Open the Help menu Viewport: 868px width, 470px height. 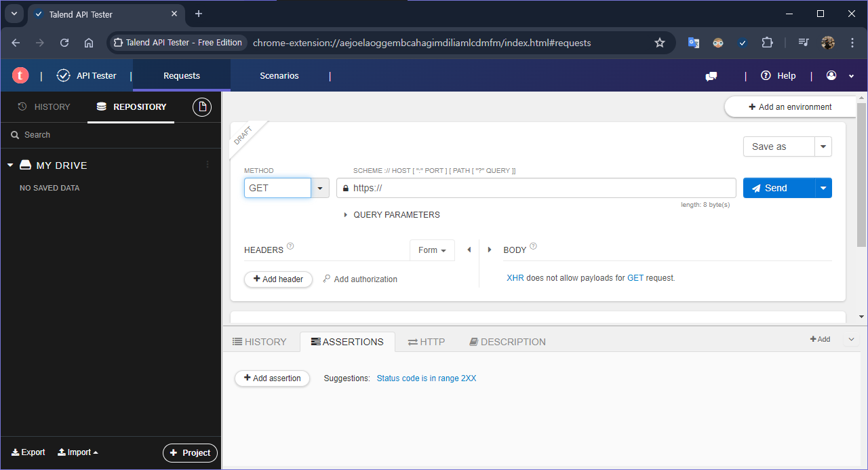pyautogui.click(x=778, y=76)
